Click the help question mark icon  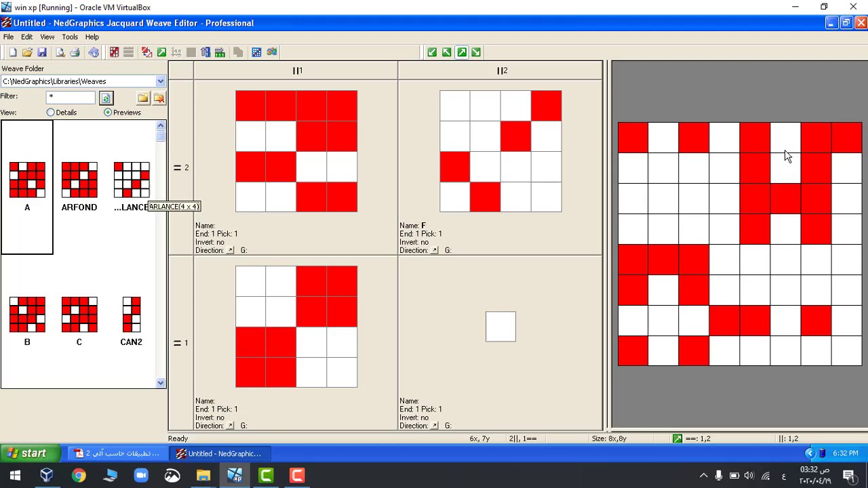click(94, 52)
